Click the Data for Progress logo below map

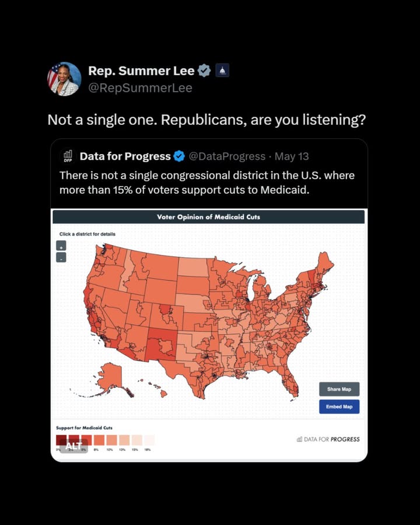pos(328,439)
